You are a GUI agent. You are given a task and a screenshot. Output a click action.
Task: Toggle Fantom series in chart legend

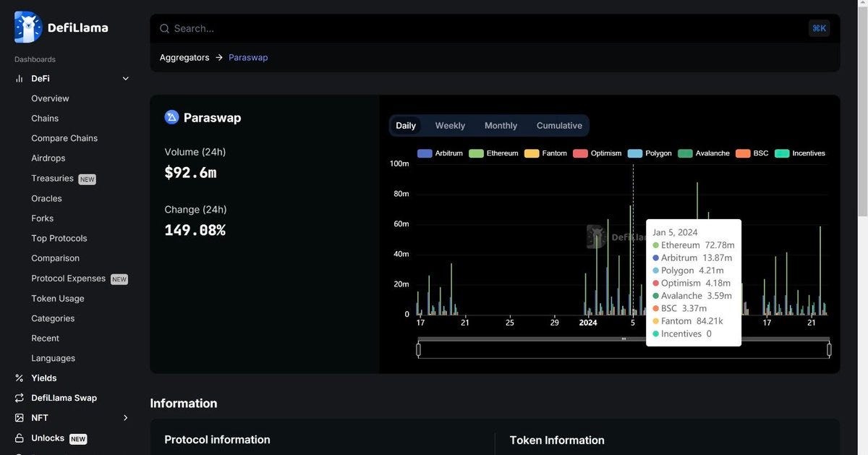coord(545,153)
